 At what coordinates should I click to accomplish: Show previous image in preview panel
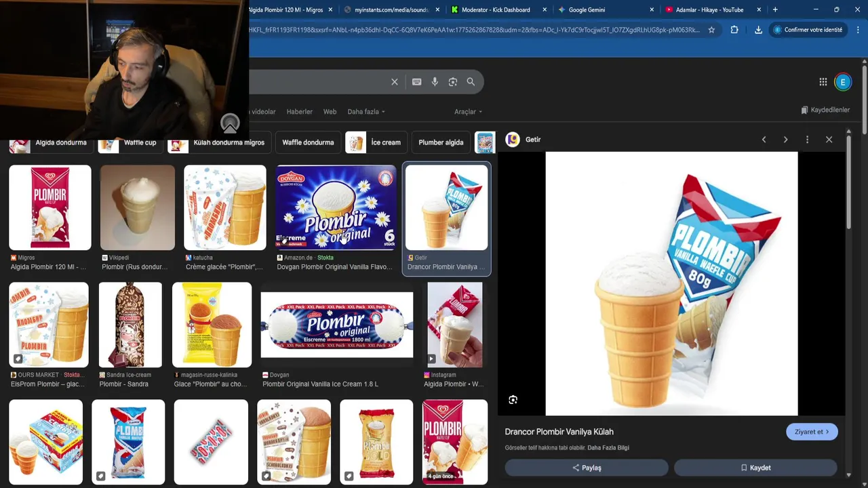(x=764, y=140)
